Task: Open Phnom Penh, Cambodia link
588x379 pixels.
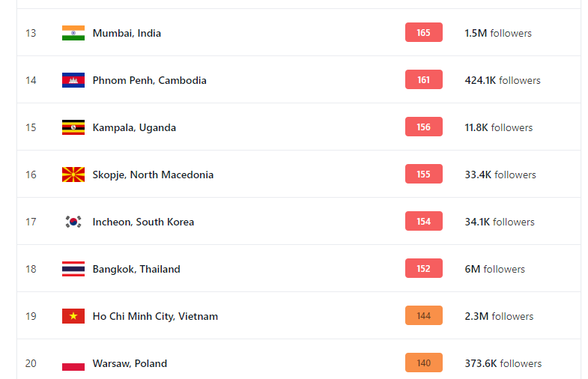Action: tap(149, 81)
